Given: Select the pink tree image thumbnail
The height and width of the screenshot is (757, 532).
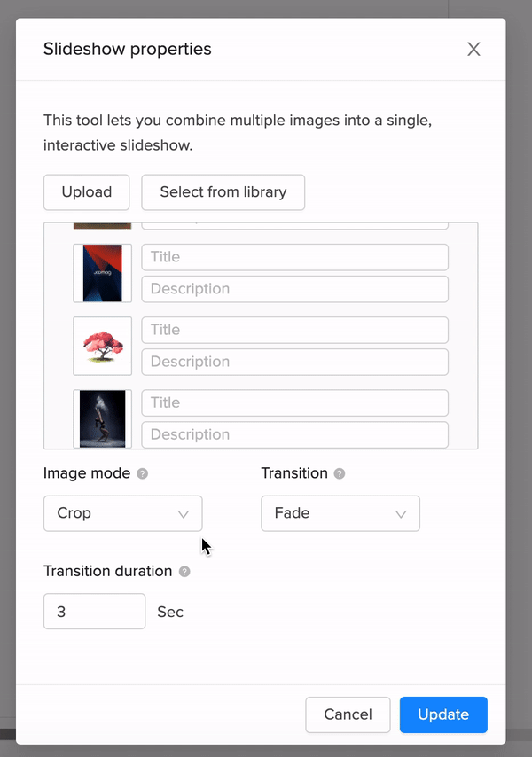Looking at the screenshot, I should (103, 346).
